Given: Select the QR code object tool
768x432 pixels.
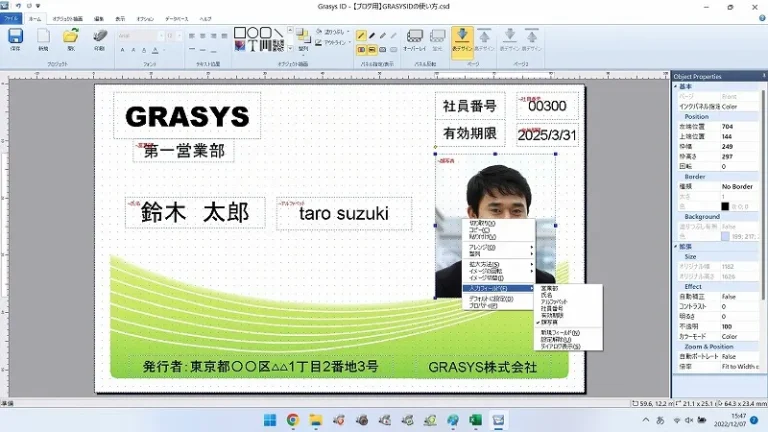Looking at the screenshot, I should tap(278, 46).
